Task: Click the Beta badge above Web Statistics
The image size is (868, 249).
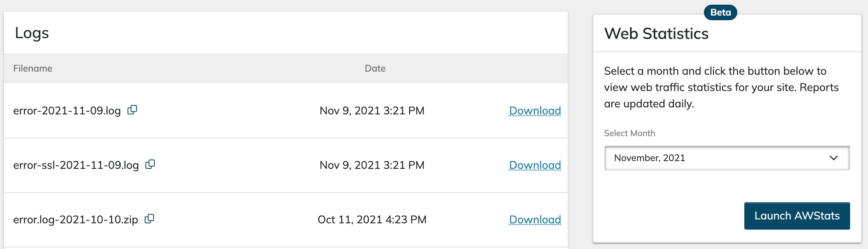Action: [x=720, y=12]
